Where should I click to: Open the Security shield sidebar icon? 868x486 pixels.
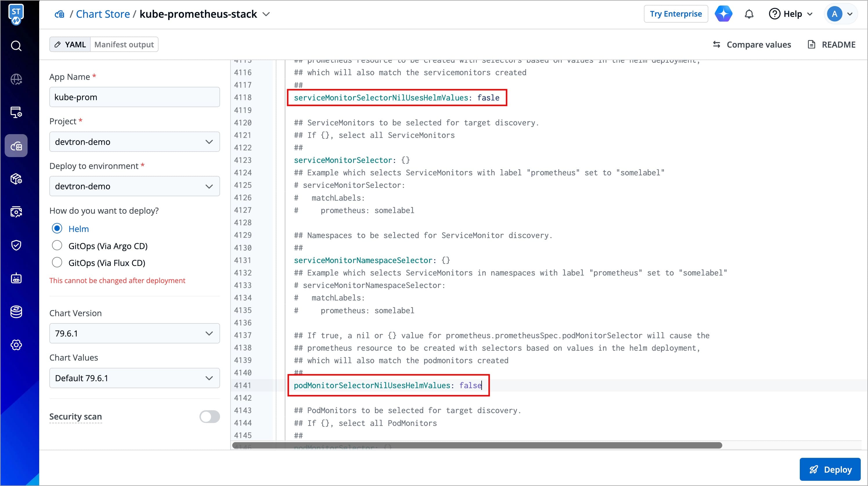pos(16,245)
